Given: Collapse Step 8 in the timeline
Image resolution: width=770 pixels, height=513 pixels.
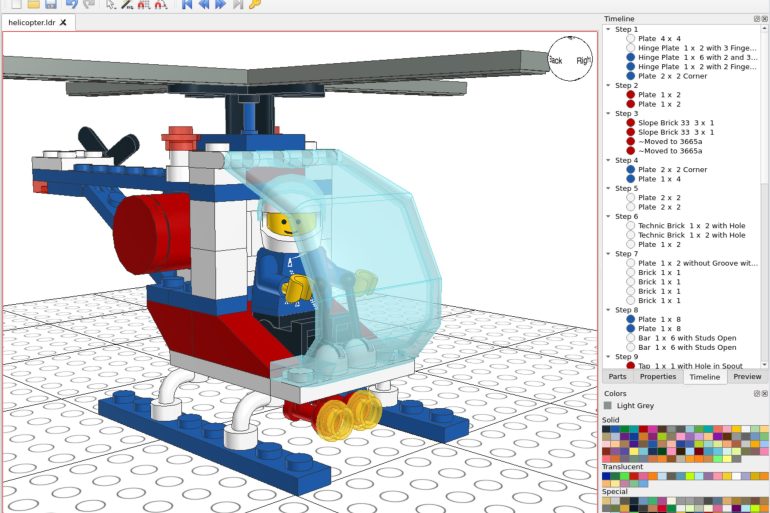Looking at the screenshot, I should [x=608, y=310].
